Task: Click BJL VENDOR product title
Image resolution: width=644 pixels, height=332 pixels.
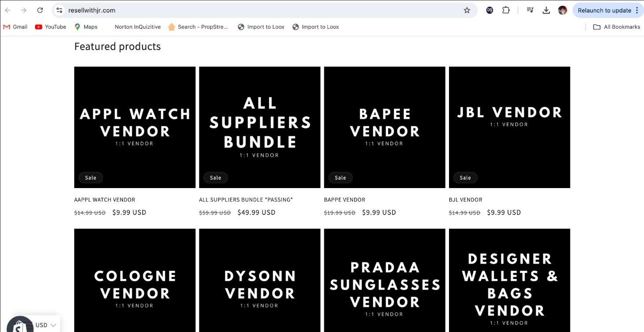Action: (x=465, y=200)
